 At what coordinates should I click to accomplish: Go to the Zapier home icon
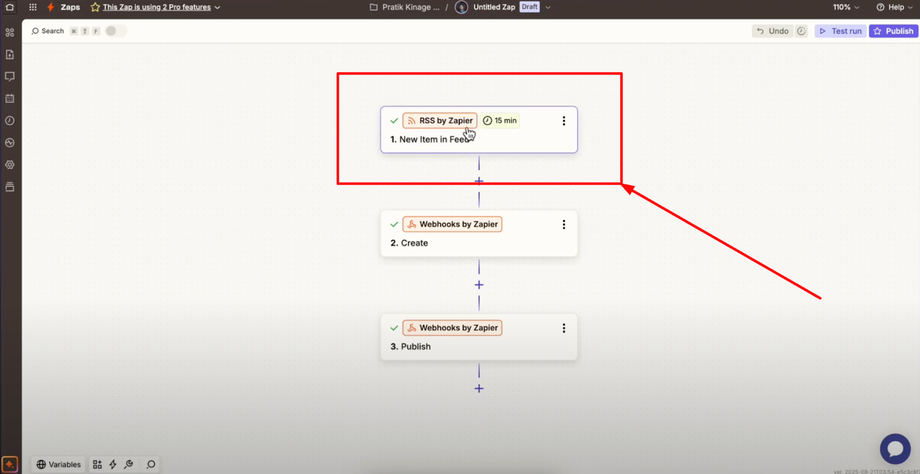pyautogui.click(x=9, y=8)
